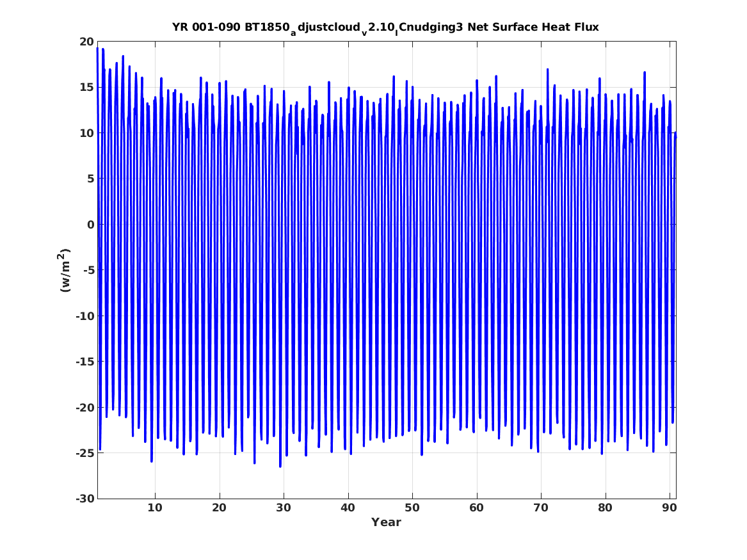Click x-axis tick label '80'
Image resolution: width=747 pixels, height=560 pixels.
coord(605,508)
